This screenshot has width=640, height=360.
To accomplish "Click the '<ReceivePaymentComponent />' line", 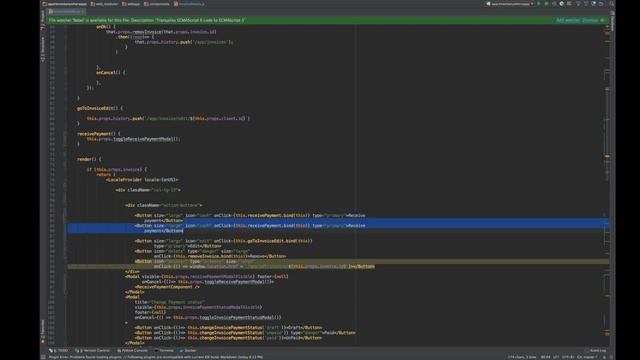I will coord(167,287).
